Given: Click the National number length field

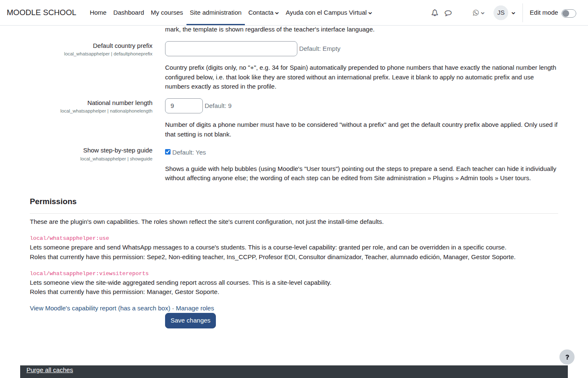Looking at the screenshot, I should [x=184, y=106].
